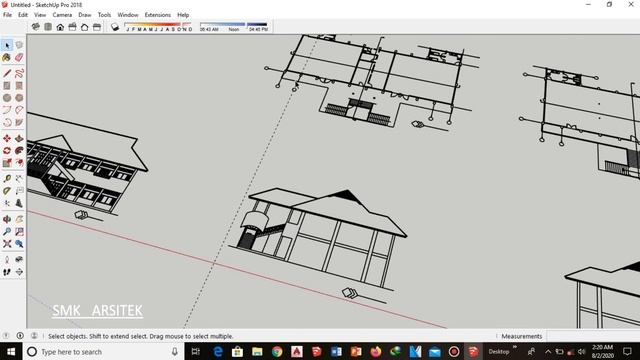
Task: Select the Rectangle tool
Action: pyautogui.click(x=7, y=86)
